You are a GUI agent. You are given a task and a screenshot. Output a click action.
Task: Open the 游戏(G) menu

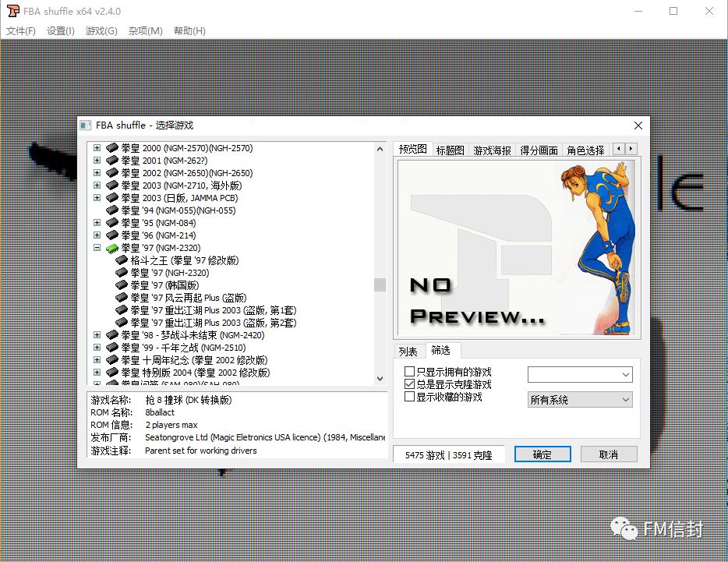pos(100,31)
